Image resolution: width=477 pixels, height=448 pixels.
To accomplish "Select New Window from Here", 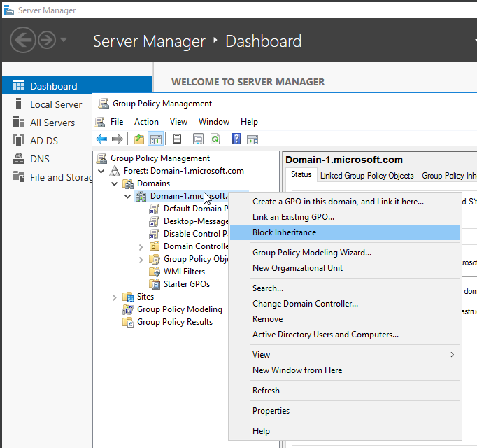I will [345, 370].
